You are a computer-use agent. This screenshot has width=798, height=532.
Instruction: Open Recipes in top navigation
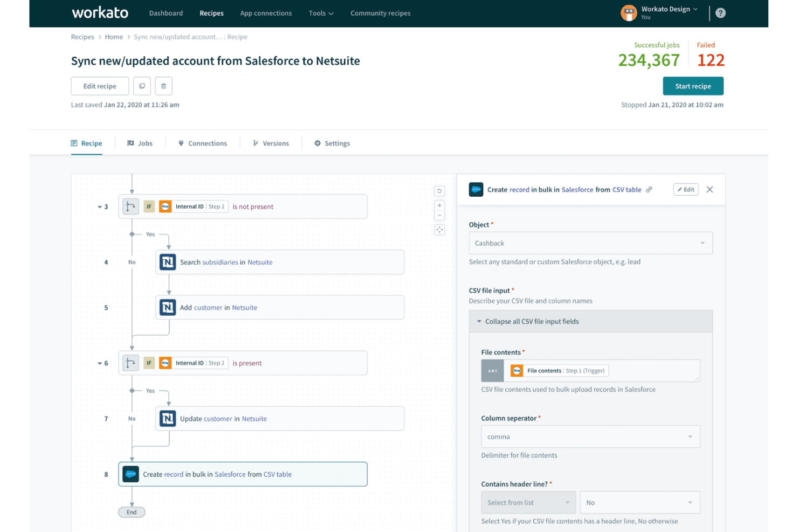(x=211, y=13)
